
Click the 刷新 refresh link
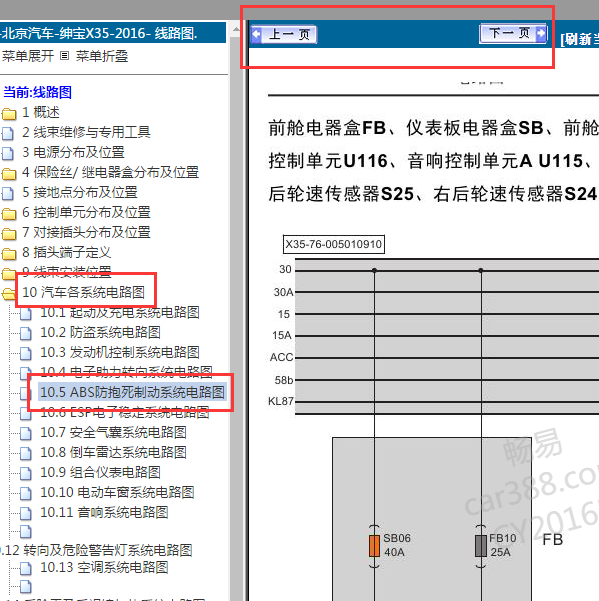click(579, 39)
